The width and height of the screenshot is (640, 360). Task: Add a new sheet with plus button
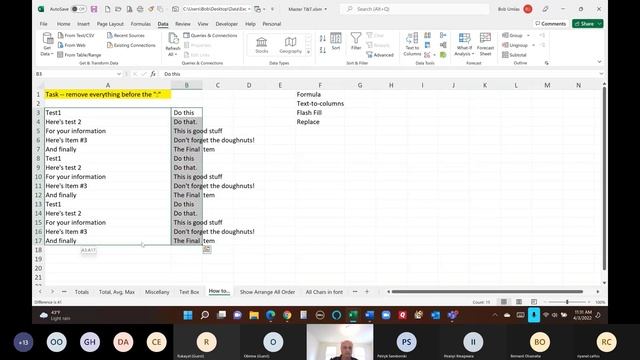[x=367, y=292]
